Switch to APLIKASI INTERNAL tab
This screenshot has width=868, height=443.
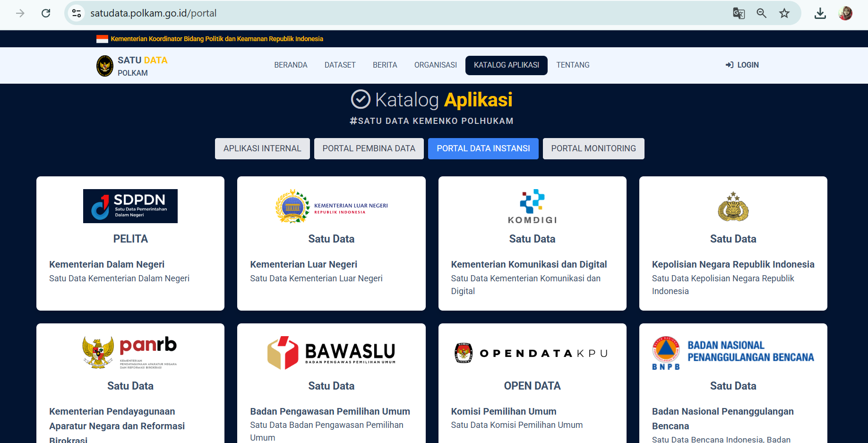(x=262, y=148)
